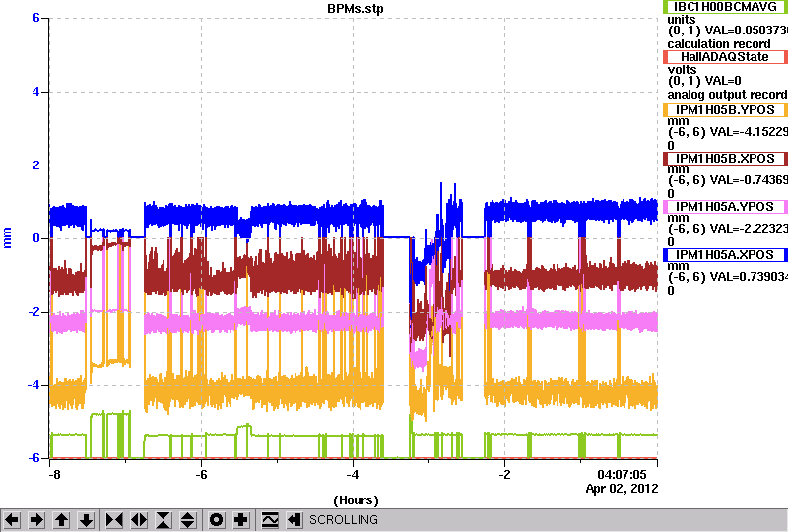
Task: Select the IPM1H05B.YPOS curve legend entry
Action: click(725, 110)
